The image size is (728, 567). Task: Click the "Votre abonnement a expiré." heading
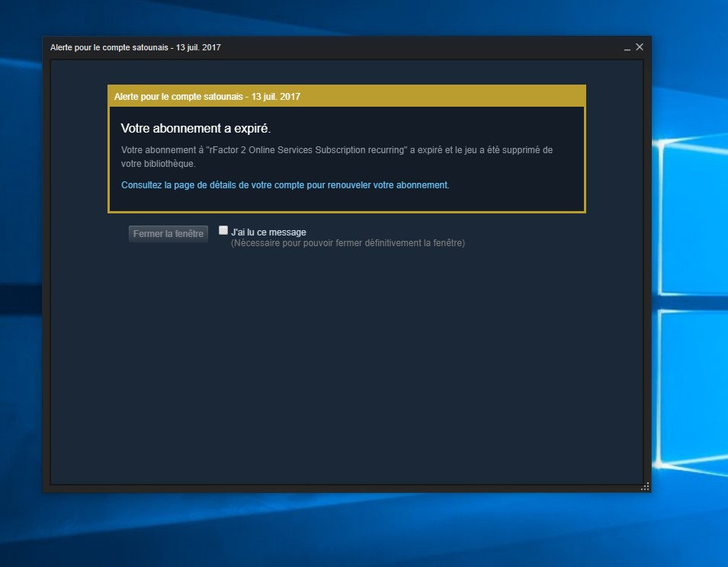click(195, 129)
